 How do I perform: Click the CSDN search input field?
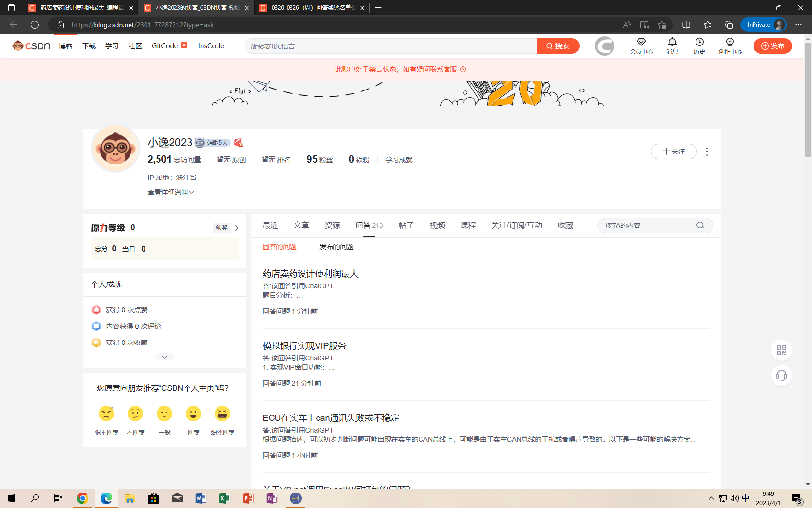point(391,46)
